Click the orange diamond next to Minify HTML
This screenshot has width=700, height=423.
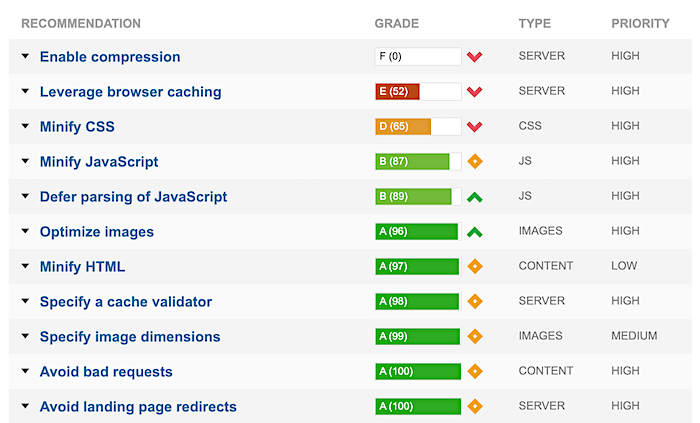pyautogui.click(x=475, y=266)
